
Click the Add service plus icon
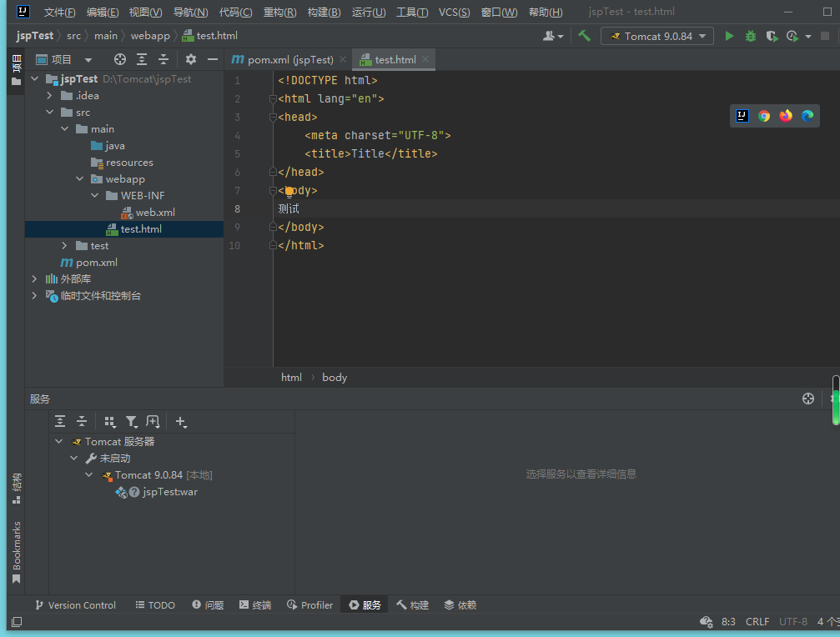[x=181, y=422]
